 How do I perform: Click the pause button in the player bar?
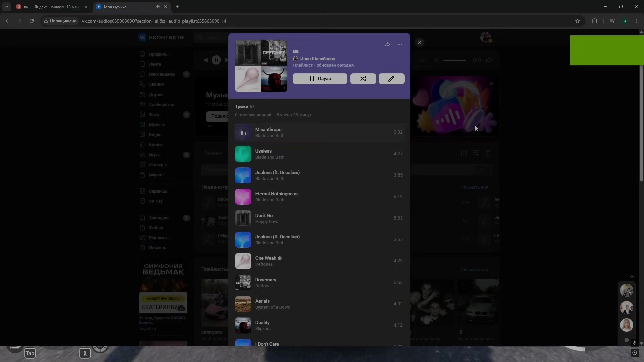(216, 60)
